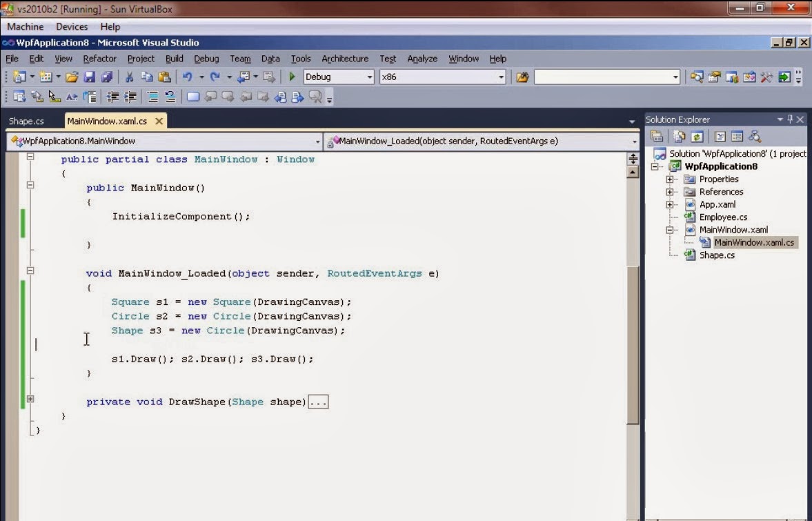Screen dimensions: 812x521
Task: Collapse the MainWindow_Loaded method outline
Action: 30,271
